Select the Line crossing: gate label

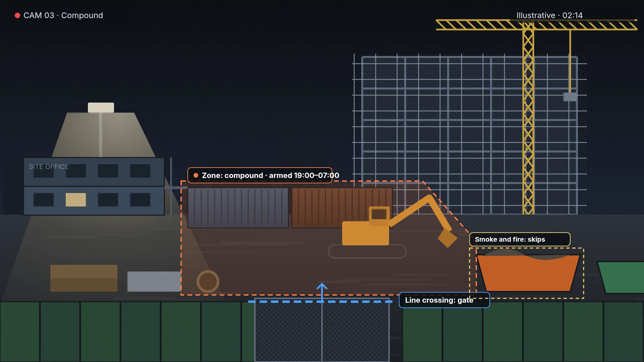coord(444,300)
